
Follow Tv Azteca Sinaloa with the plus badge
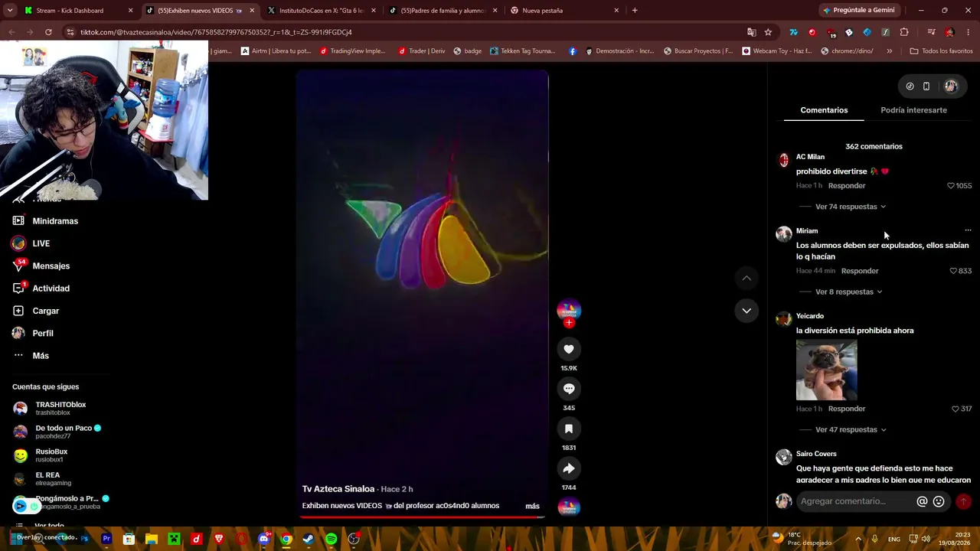[x=569, y=323]
